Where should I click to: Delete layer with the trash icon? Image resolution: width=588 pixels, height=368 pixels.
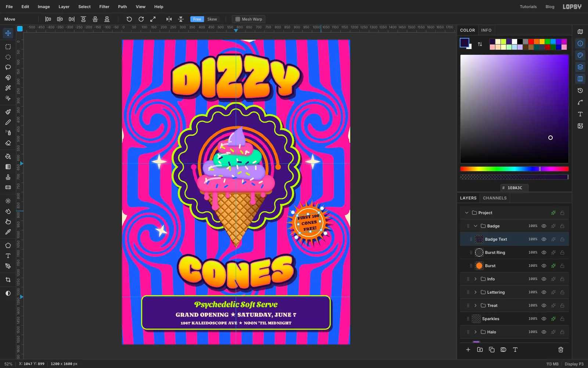tap(561, 350)
